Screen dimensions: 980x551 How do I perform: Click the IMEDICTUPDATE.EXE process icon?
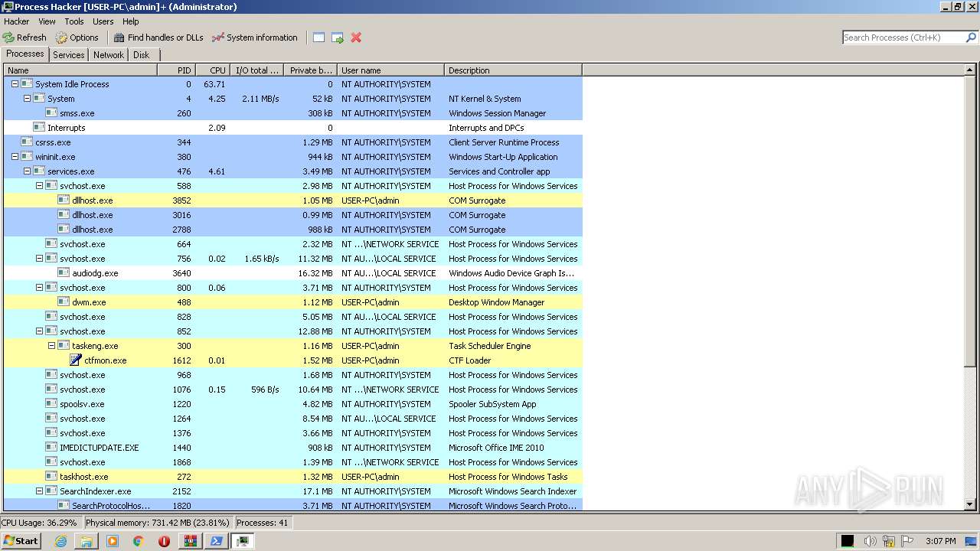click(51, 448)
